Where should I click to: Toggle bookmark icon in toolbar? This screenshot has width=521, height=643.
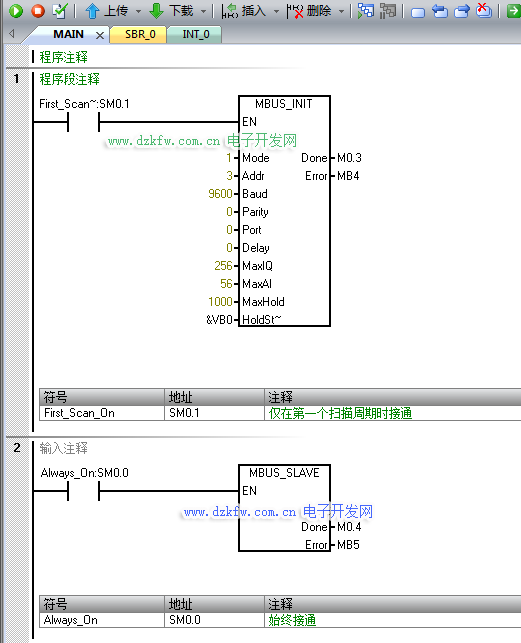click(x=418, y=12)
